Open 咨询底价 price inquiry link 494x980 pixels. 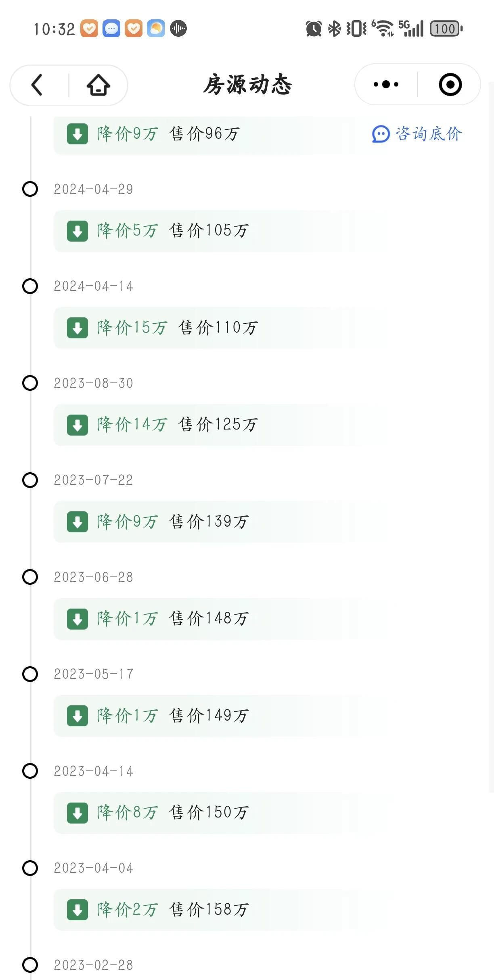click(428, 134)
